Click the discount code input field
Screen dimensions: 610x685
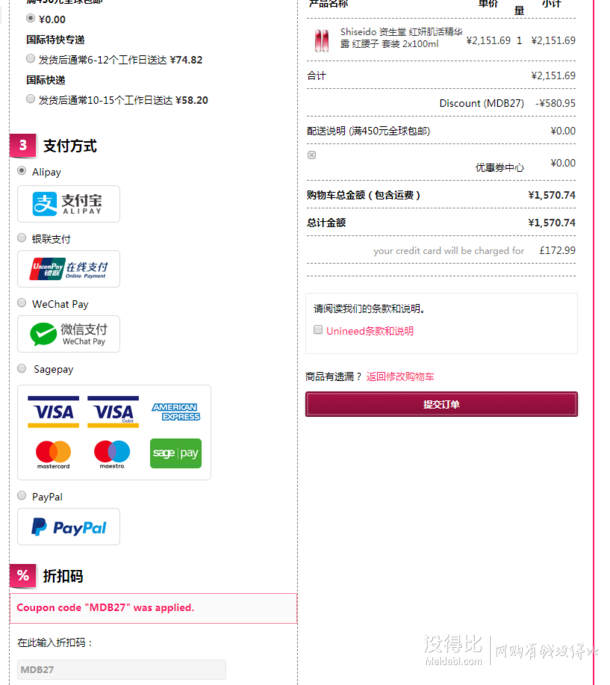point(121,670)
